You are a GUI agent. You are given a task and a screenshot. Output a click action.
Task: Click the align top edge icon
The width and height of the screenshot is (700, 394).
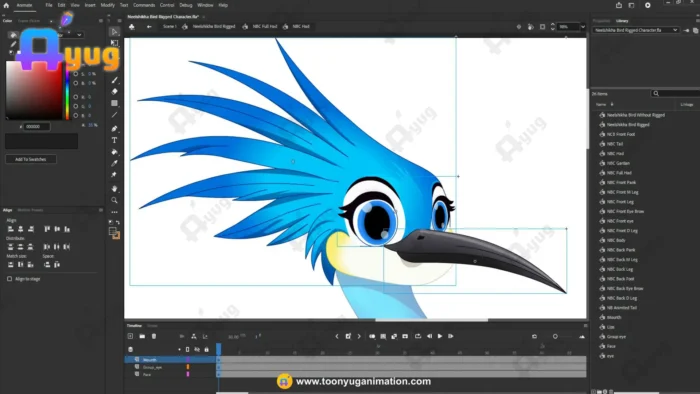tap(47, 229)
